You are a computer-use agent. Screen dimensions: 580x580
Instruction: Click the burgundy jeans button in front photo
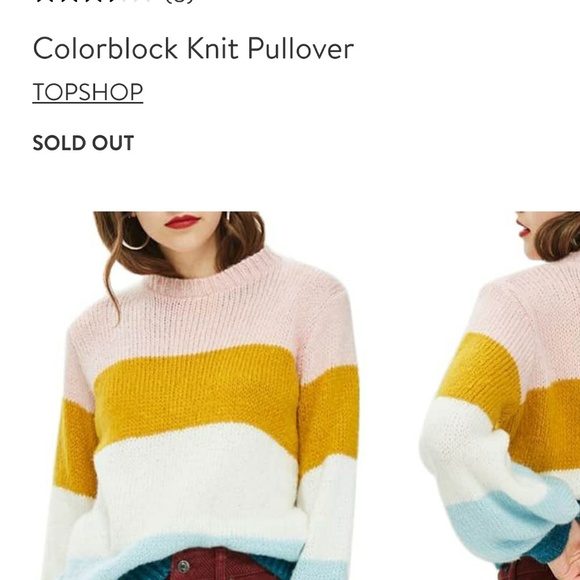(183, 566)
